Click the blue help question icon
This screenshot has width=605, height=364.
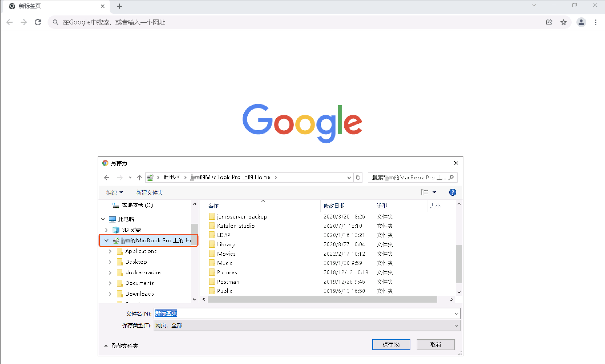452,192
